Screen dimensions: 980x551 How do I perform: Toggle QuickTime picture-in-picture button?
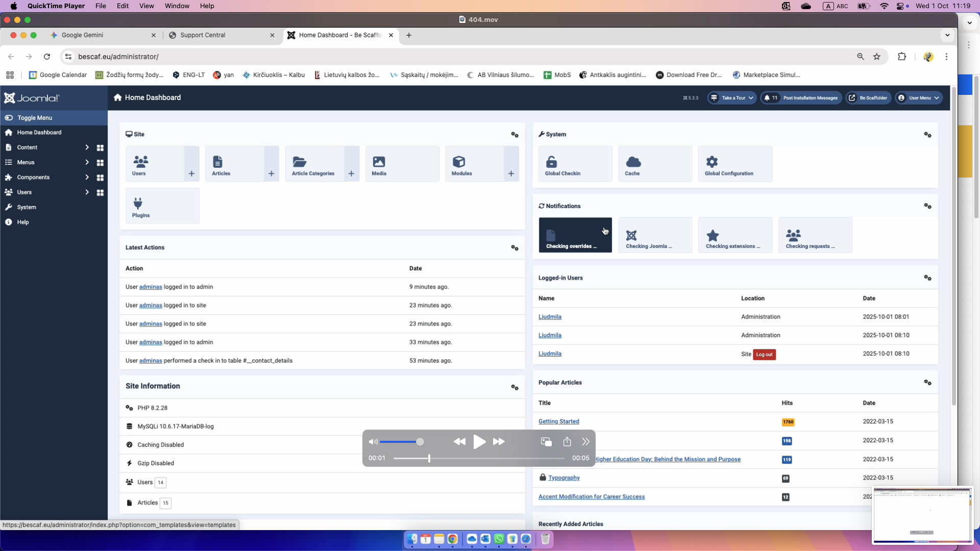pos(546,442)
